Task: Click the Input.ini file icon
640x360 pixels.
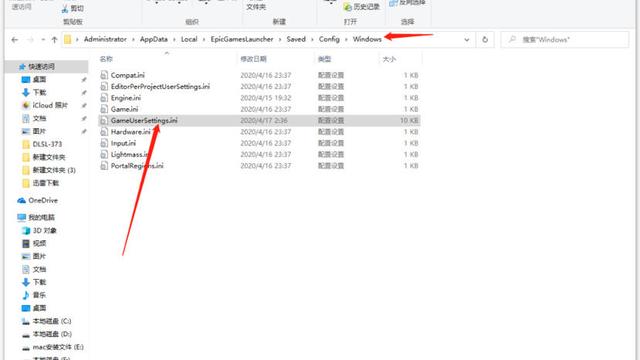Action: tap(104, 143)
